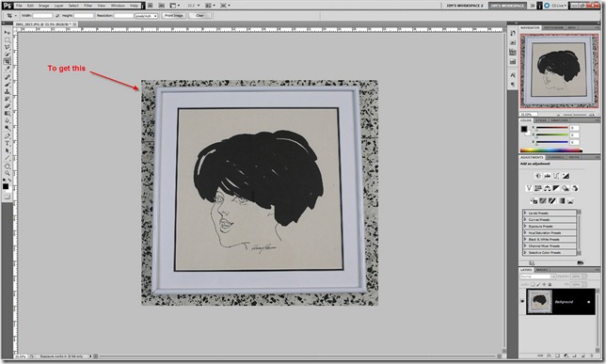The height and width of the screenshot is (364, 606).
Task: Add a Threshold adjustment
Action: click(551, 200)
